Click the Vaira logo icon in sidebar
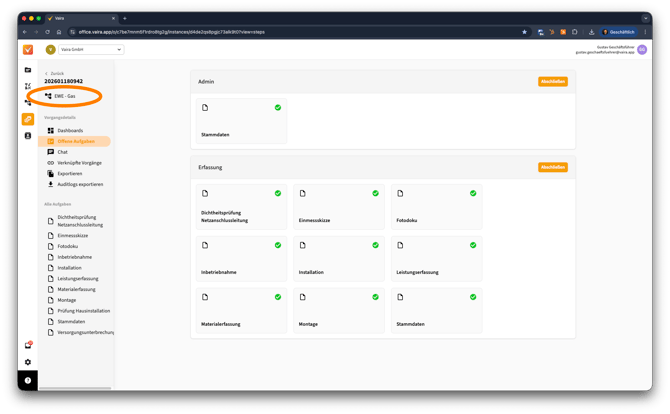 [28, 49]
